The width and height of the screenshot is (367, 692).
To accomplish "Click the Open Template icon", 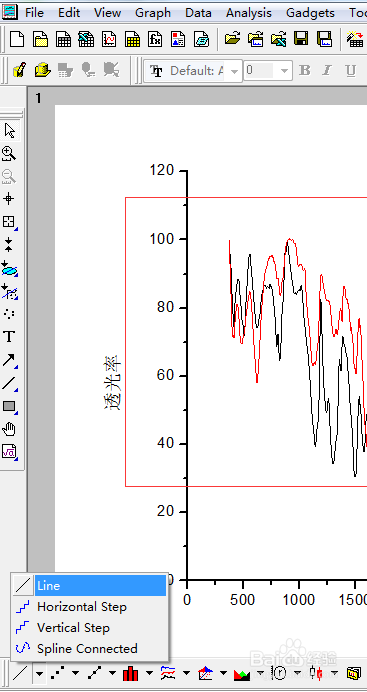I will point(255,39).
